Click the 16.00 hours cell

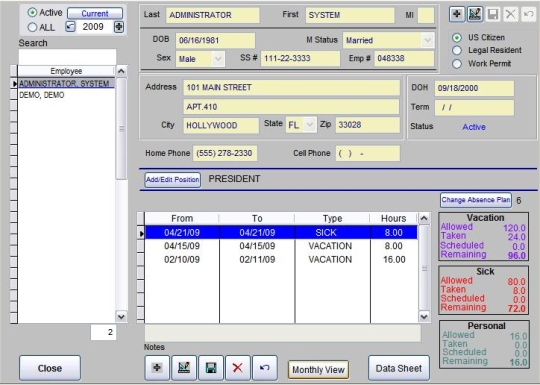point(394,259)
